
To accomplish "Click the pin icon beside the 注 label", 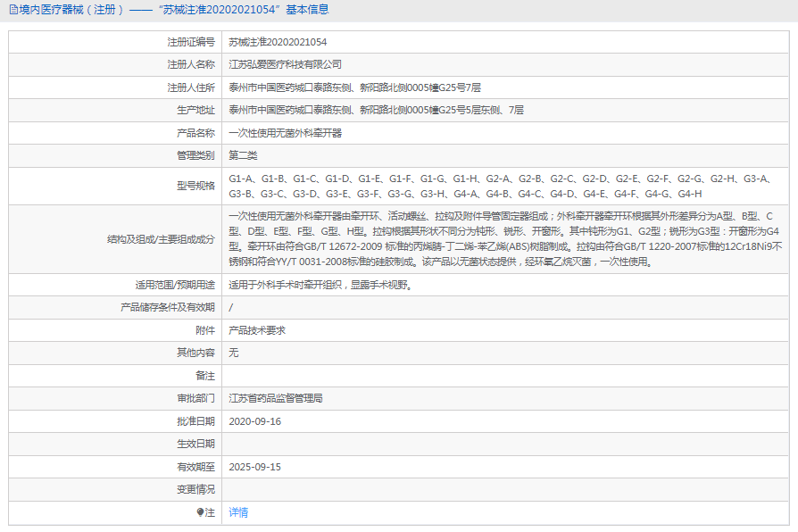I will 201,512.
